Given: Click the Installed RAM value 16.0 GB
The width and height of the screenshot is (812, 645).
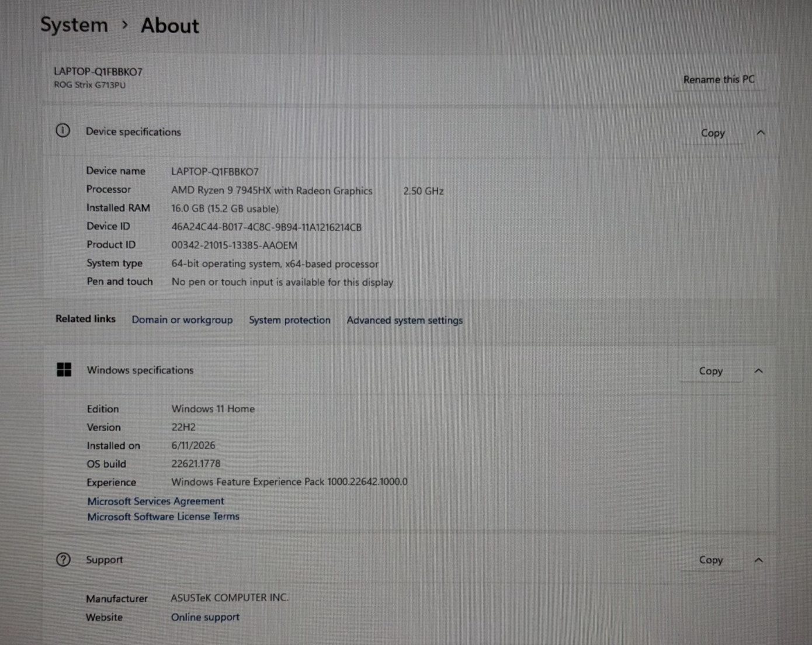Looking at the screenshot, I should [225, 209].
